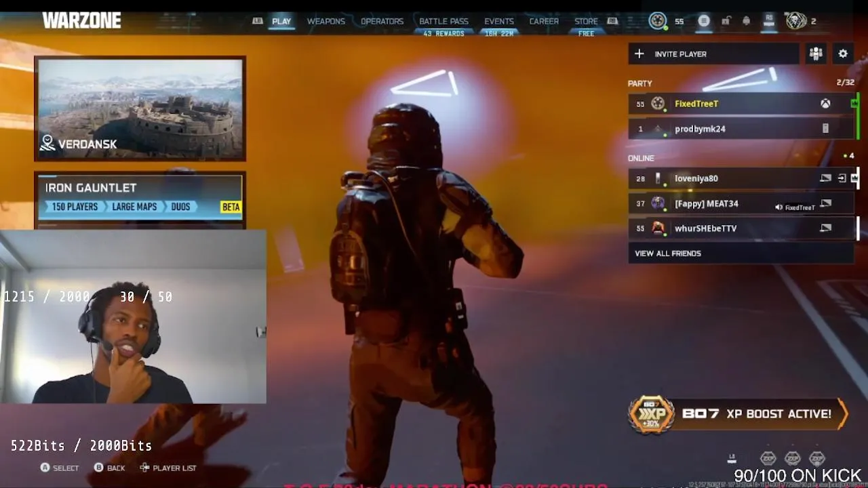
Task: Click Xbox platform icon on FixedTreeT row
Action: [825, 104]
